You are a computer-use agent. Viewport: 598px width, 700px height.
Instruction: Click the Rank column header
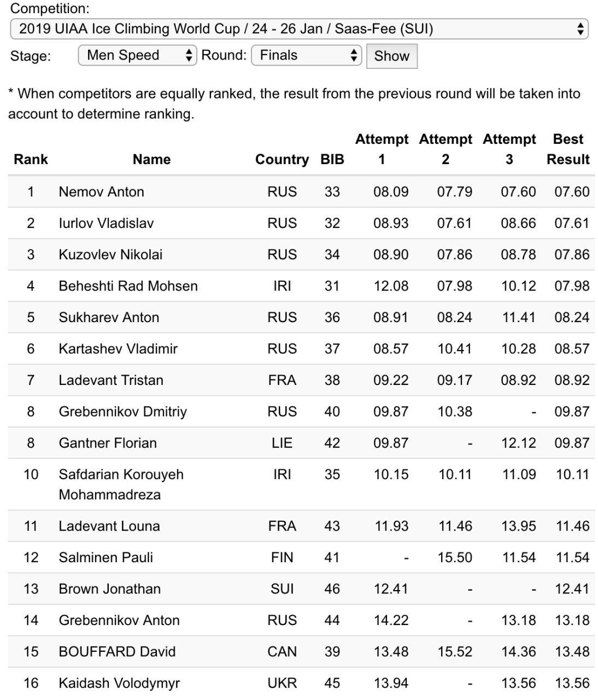(x=31, y=159)
